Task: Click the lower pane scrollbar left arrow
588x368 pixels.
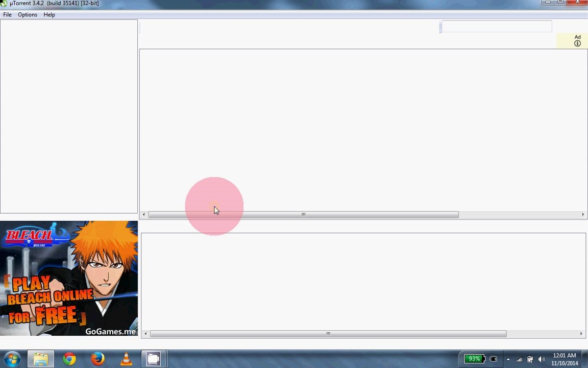Action: [x=145, y=333]
